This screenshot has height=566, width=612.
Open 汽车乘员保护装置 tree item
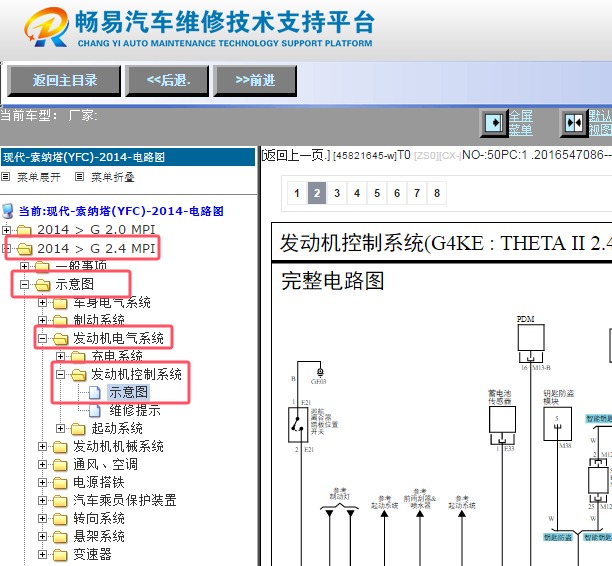pyautogui.click(x=125, y=500)
